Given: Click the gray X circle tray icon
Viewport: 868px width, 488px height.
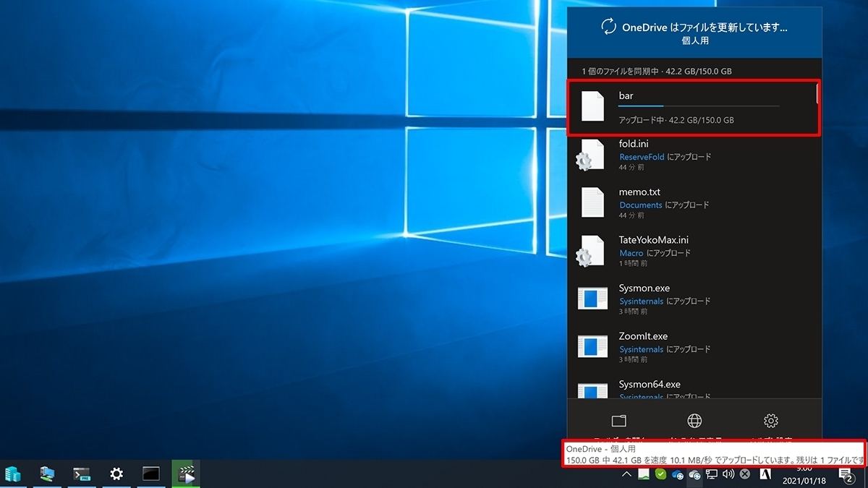Looking at the screenshot, I should coord(745,474).
